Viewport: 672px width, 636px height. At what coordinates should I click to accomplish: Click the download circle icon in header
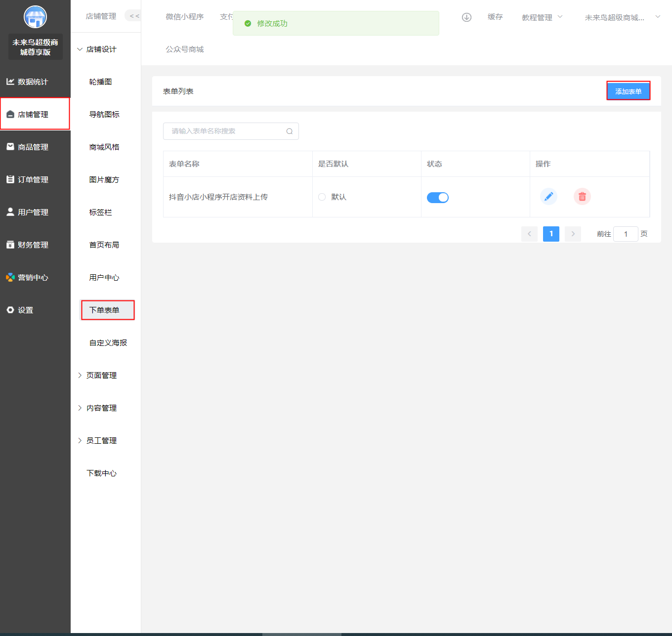pyautogui.click(x=466, y=17)
